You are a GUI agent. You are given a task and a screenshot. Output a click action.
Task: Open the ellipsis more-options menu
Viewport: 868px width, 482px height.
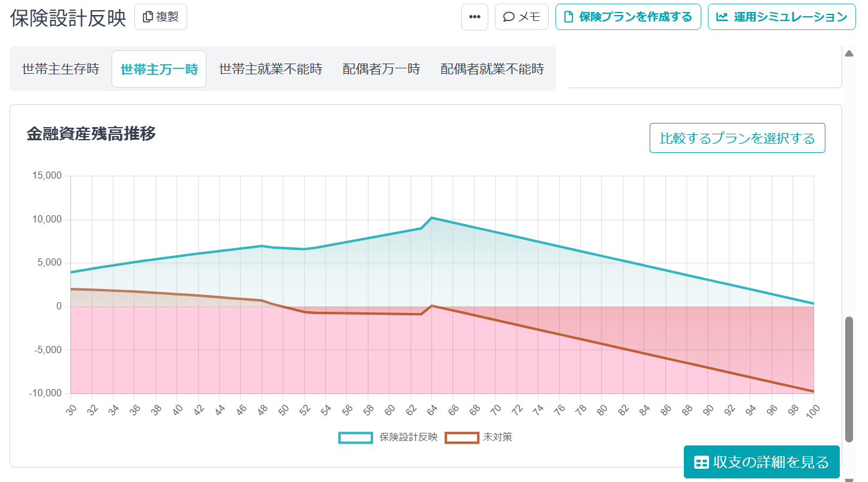tap(474, 16)
